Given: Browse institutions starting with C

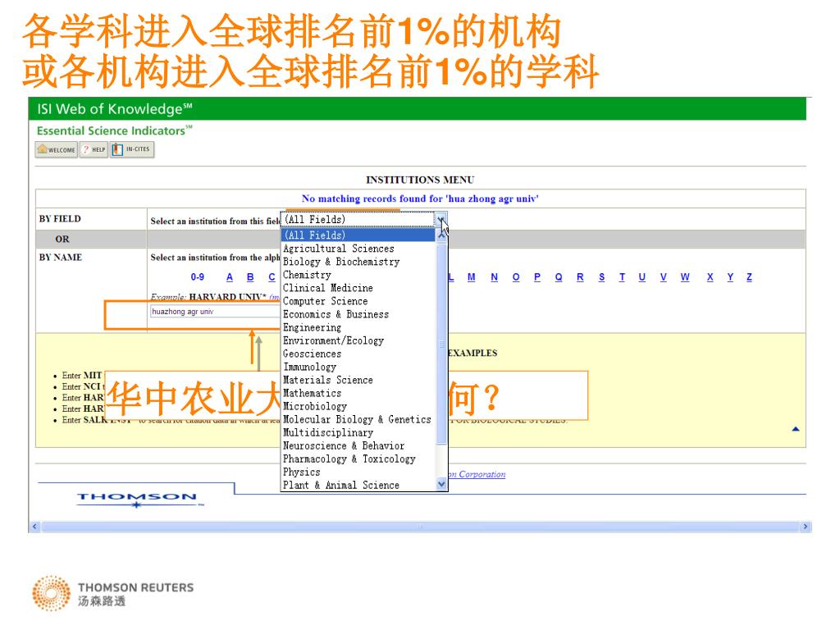Looking at the screenshot, I should point(272,277).
